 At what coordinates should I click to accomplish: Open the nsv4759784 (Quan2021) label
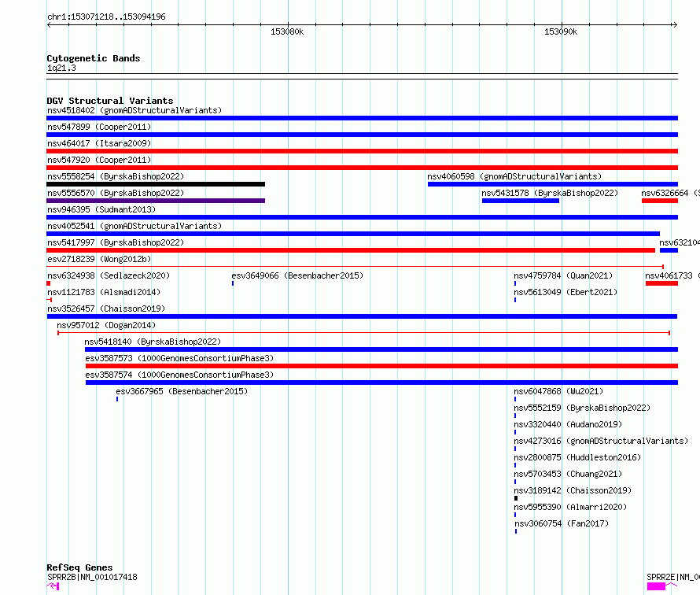[563, 275]
